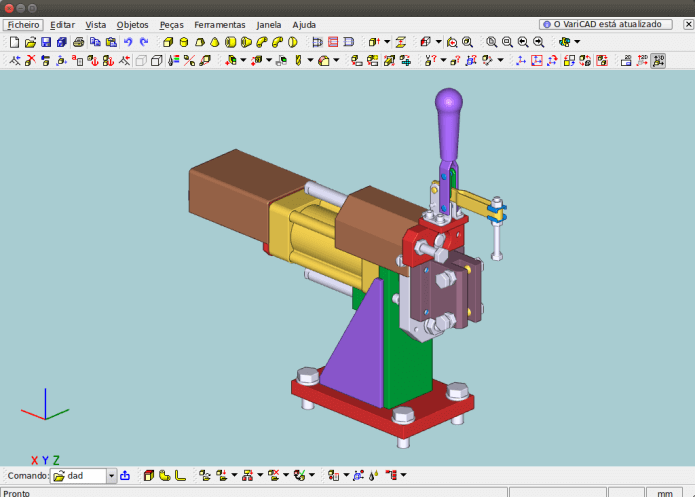Save the file with the floppy disk icon

[46, 42]
